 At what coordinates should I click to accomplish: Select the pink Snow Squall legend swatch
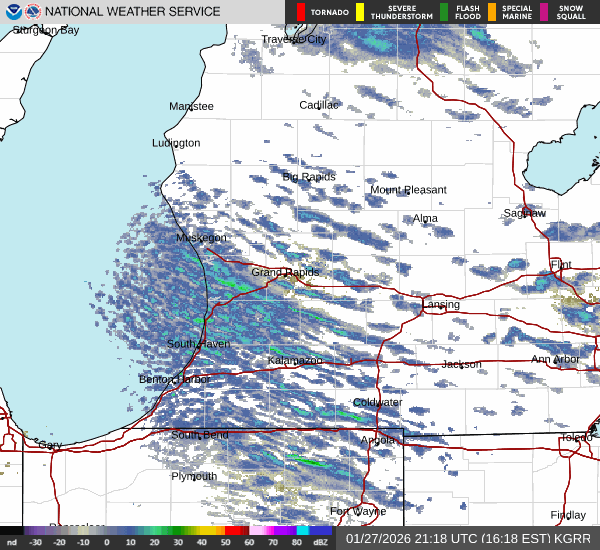[x=544, y=12]
